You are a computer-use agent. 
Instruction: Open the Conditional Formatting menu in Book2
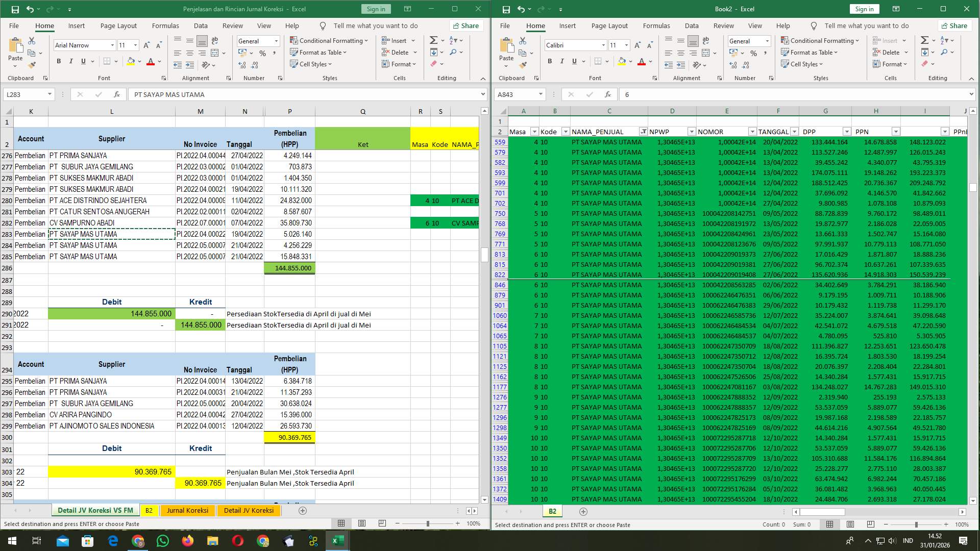(821, 40)
